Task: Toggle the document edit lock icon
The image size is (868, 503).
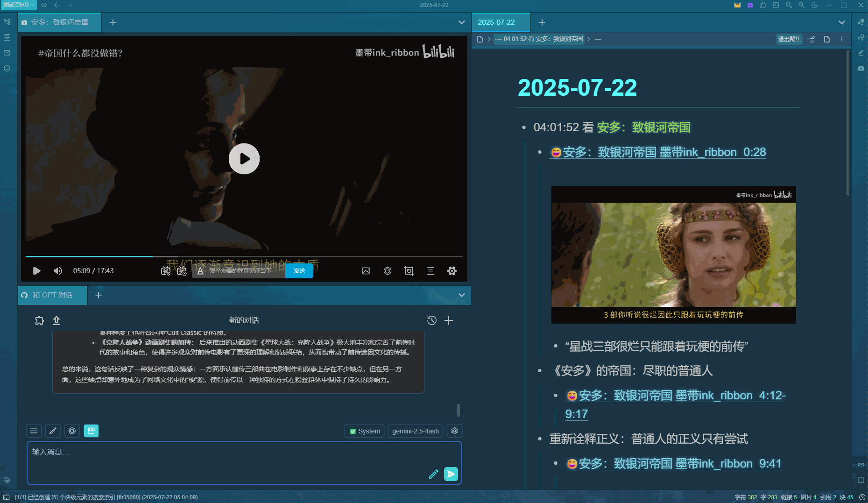Action: 812,39
